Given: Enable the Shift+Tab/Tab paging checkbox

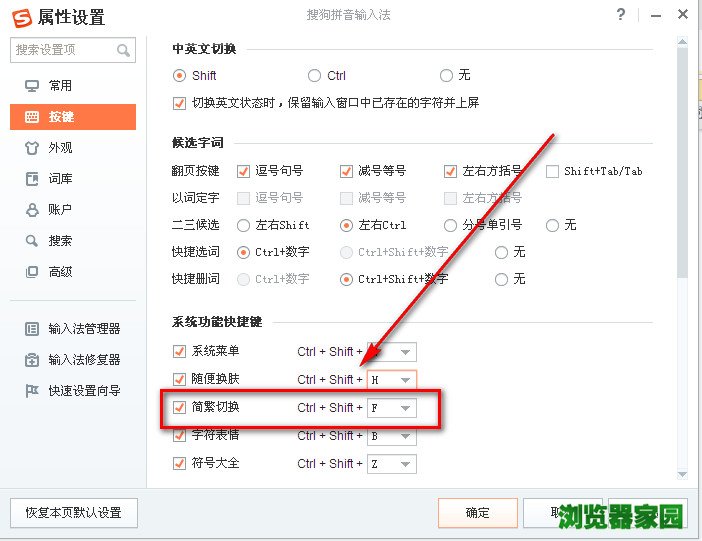Looking at the screenshot, I should (552, 171).
